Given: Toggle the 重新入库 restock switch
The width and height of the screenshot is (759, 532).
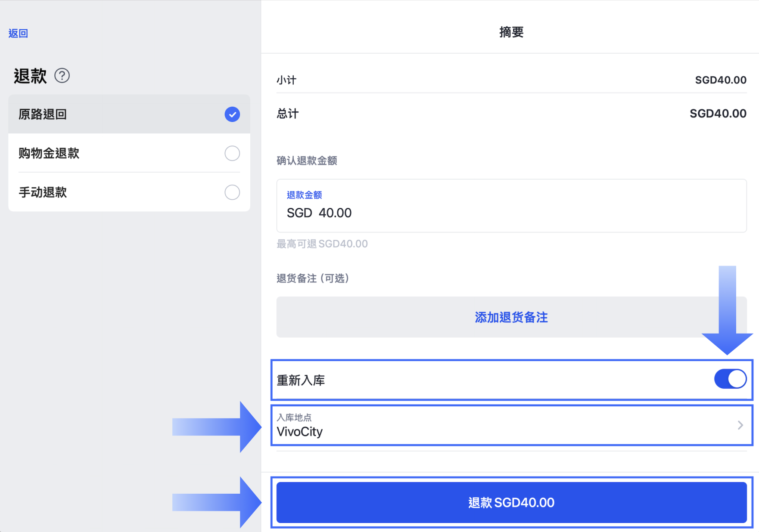Looking at the screenshot, I should coord(730,379).
